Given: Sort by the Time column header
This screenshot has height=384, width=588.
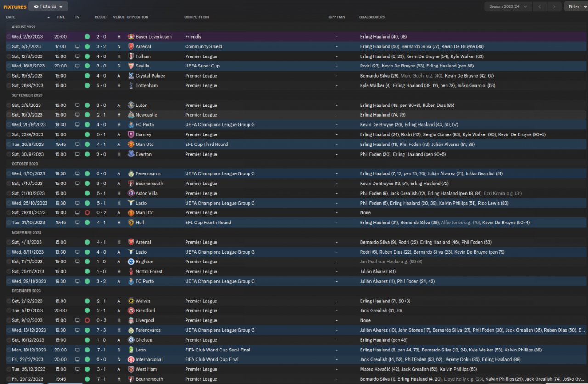Looking at the screenshot, I should pos(61,17).
